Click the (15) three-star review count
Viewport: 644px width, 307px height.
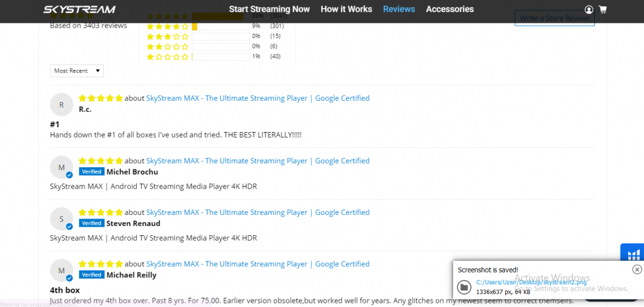(x=276, y=36)
